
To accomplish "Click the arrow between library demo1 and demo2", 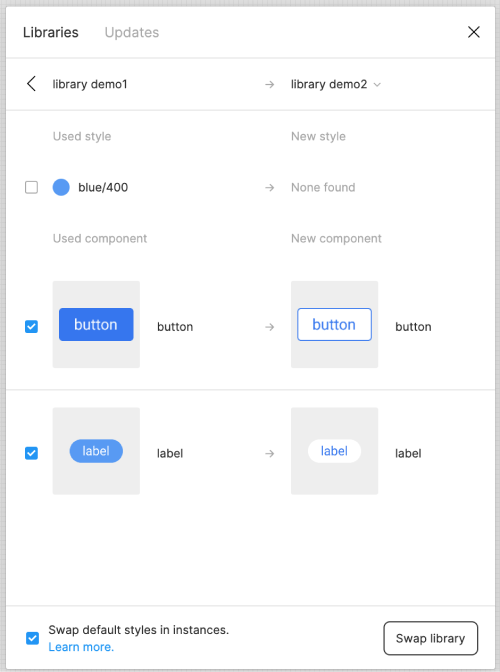I will coord(269,84).
